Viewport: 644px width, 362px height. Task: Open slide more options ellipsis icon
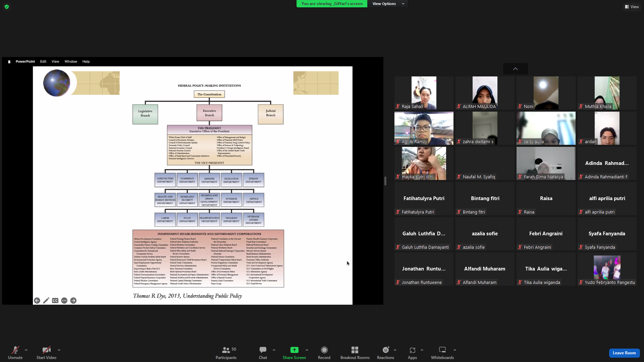(64, 301)
